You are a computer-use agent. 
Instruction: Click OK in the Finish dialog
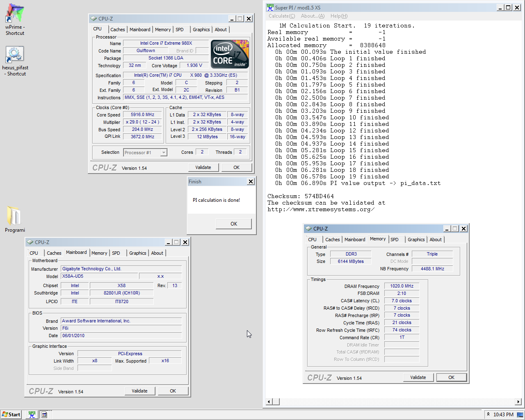[234, 224]
